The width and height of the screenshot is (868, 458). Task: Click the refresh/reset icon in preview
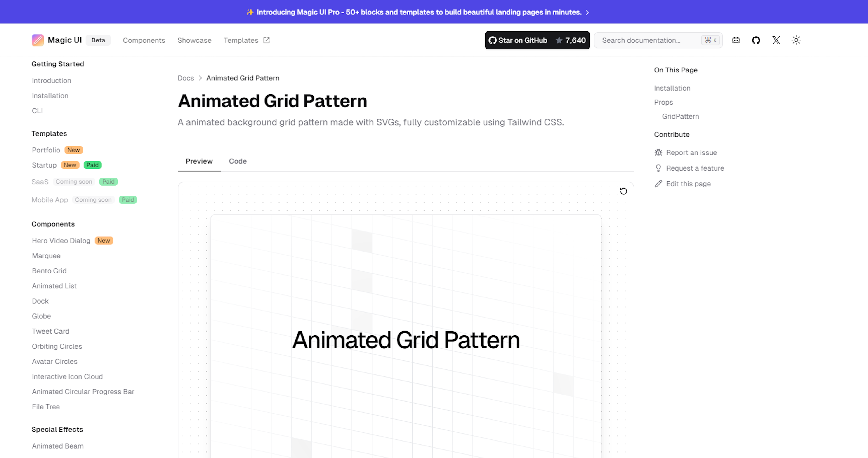click(x=623, y=191)
